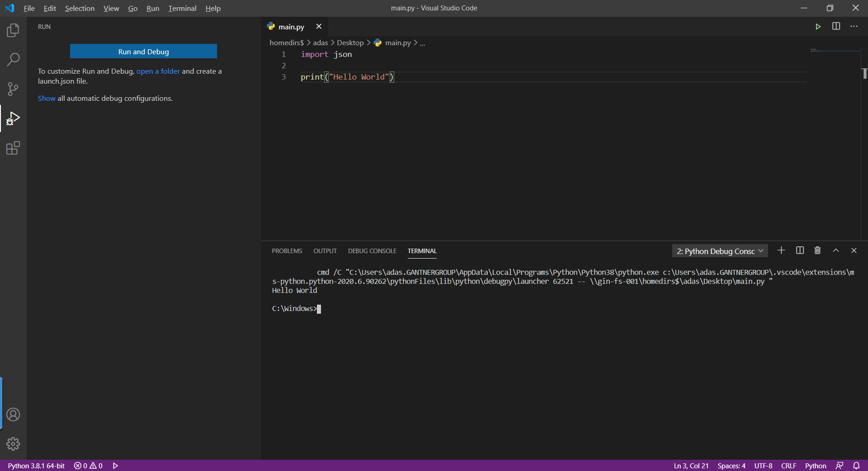Open the Search view icon
Screen dimensions: 868x471
click(13, 60)
